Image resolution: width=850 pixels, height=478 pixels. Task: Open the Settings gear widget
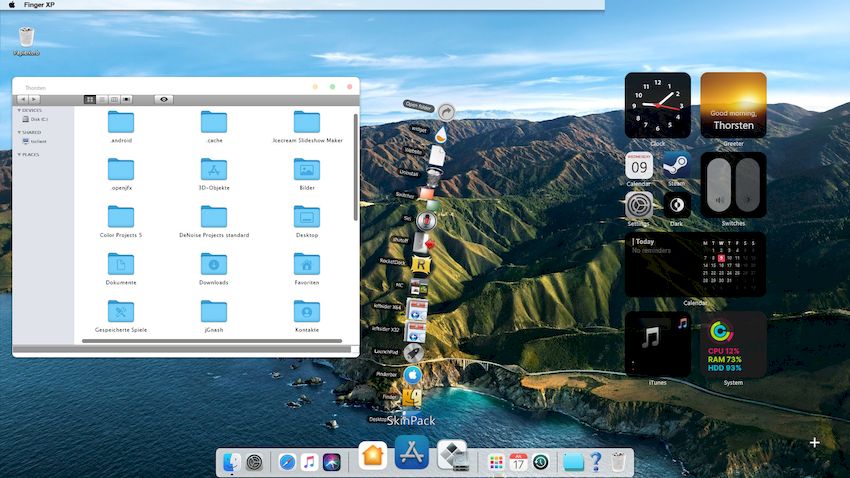[x=639, y=205]
